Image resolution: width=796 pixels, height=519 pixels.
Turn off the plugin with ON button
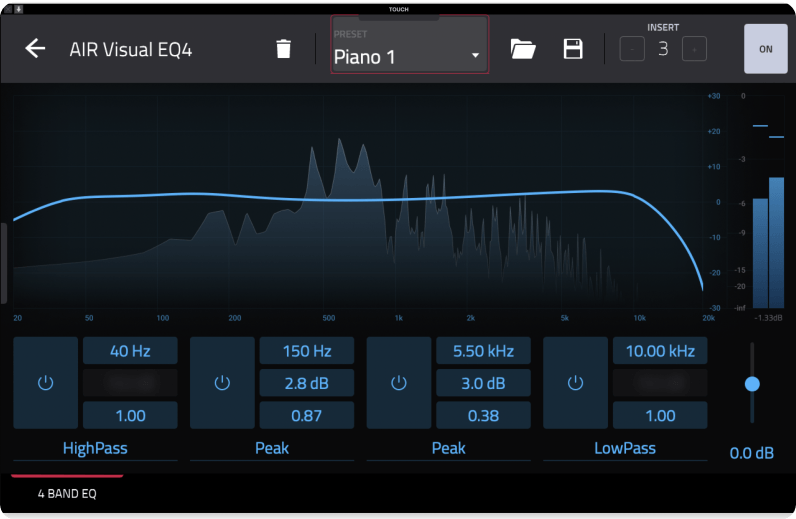pos(766,49)
